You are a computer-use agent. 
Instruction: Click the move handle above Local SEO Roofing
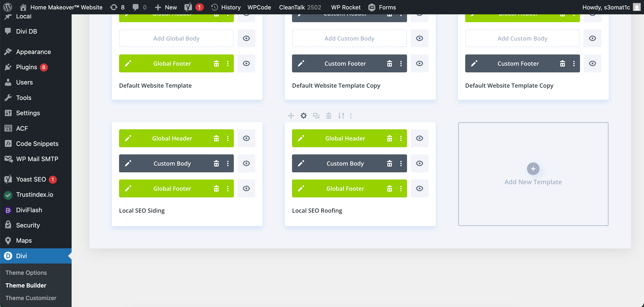point(291,116)
